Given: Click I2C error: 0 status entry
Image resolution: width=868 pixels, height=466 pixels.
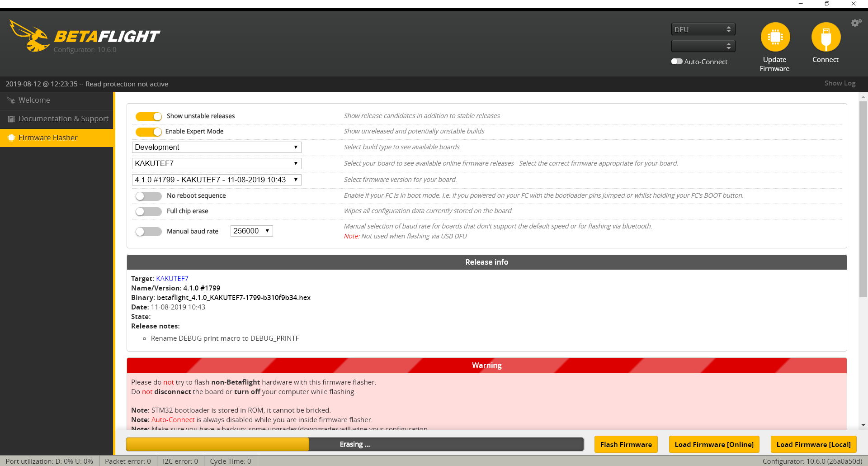Looking at the screenshot, I should tap(180, 461).
